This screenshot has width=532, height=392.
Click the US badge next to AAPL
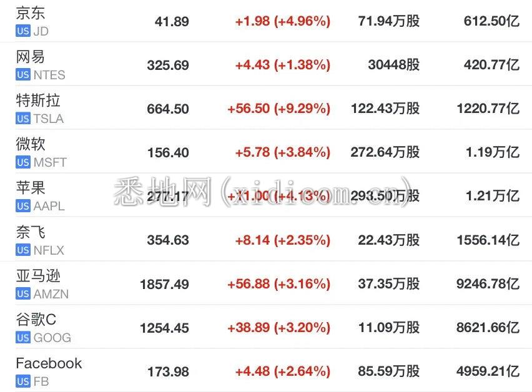(22, 206)
